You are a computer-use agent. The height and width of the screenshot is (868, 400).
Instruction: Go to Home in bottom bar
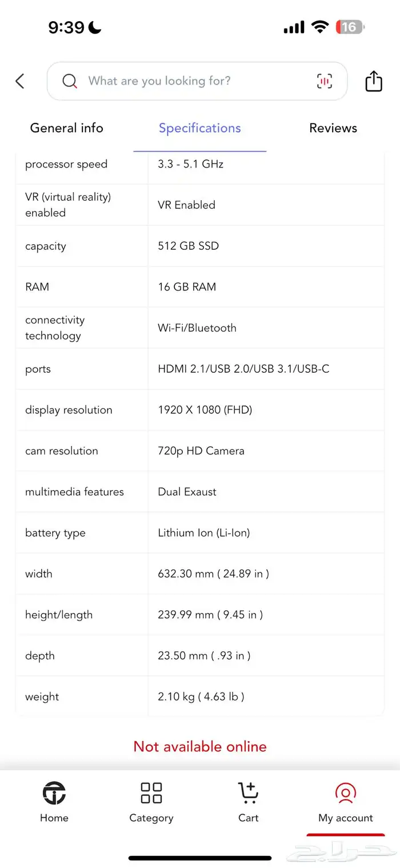pos(54,802)
